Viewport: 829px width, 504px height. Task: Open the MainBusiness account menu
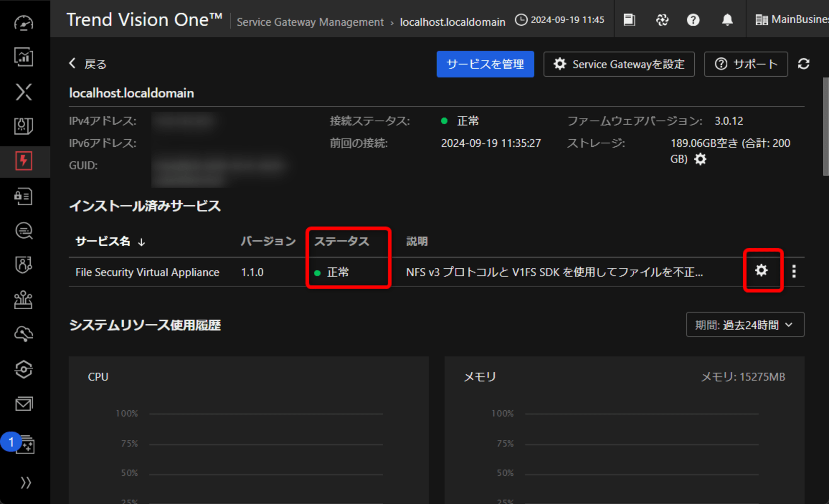(x=791, y=19)
